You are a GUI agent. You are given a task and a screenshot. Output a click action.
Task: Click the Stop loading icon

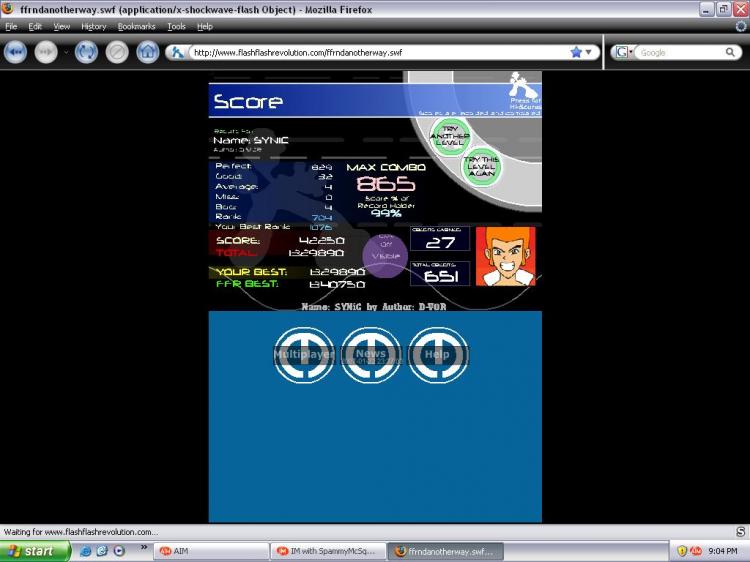pyautogui.click(x=117, y=52)
